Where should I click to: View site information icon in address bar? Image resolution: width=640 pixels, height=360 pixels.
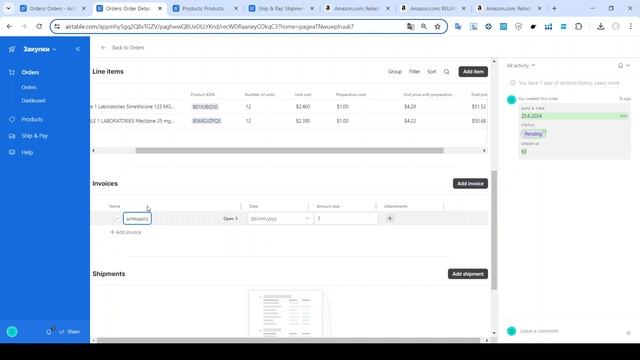(57, 27)
